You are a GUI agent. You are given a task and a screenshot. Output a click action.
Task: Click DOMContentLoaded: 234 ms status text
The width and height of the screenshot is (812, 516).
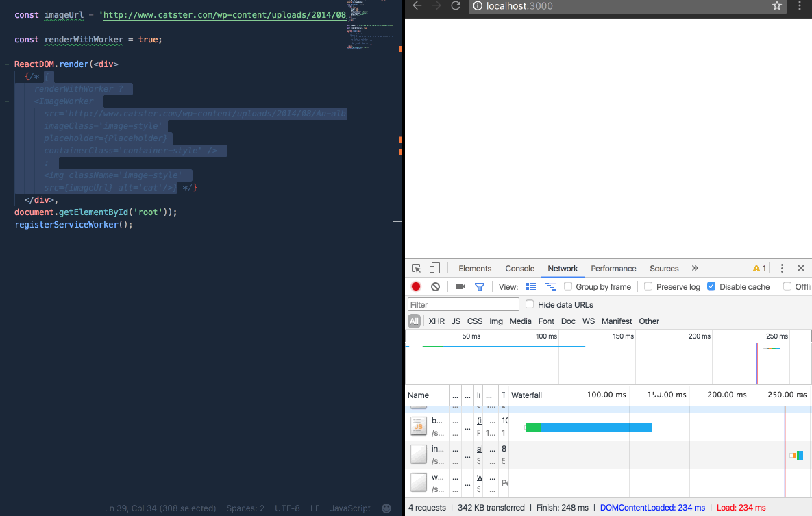pos(652,508)
